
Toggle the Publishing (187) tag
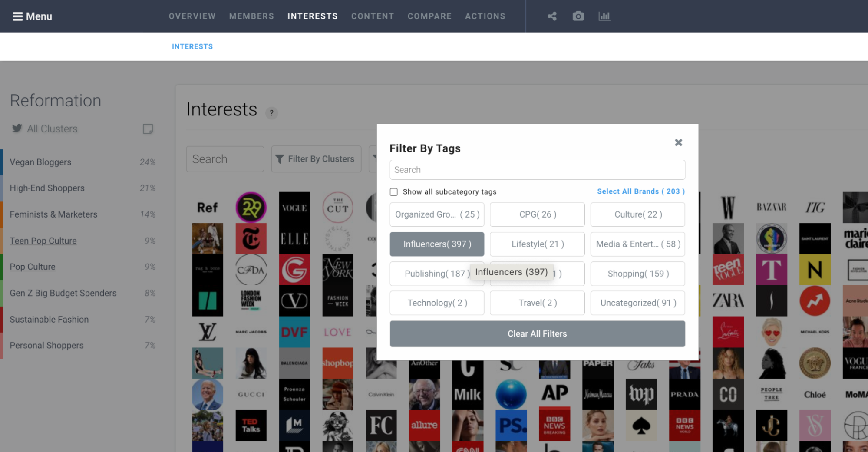(x=437, y=274)
